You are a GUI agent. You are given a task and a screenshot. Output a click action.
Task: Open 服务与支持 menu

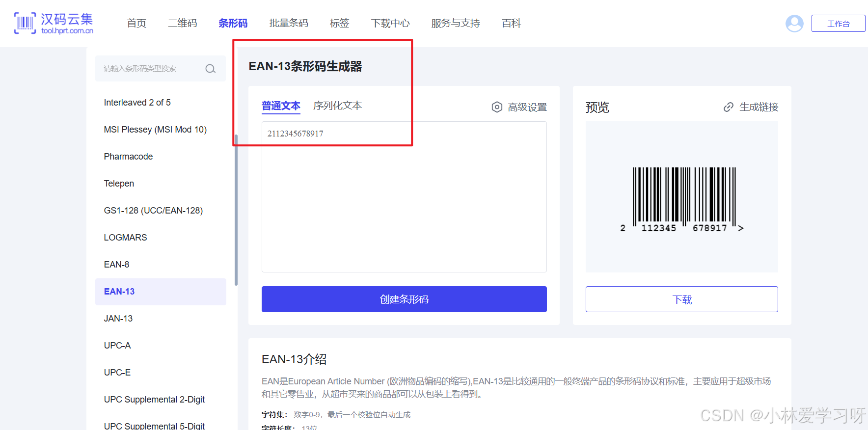[x=456, y=23]
